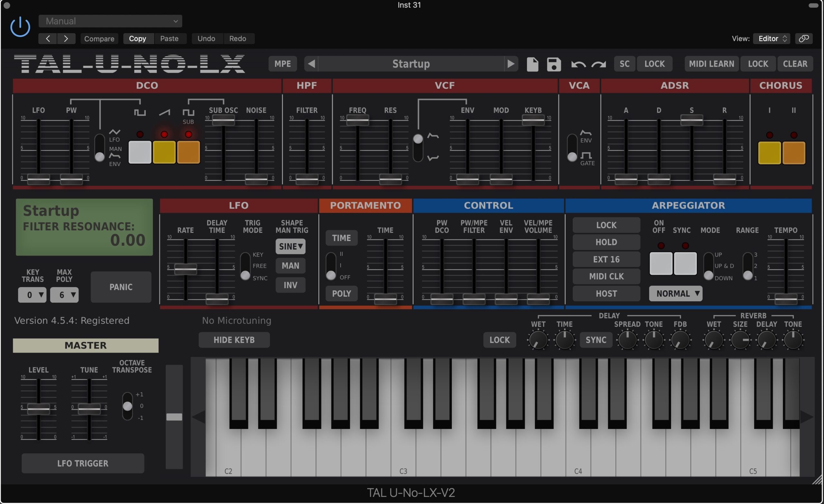
Task: Click the new preset page icon
Action: [532, 64]
